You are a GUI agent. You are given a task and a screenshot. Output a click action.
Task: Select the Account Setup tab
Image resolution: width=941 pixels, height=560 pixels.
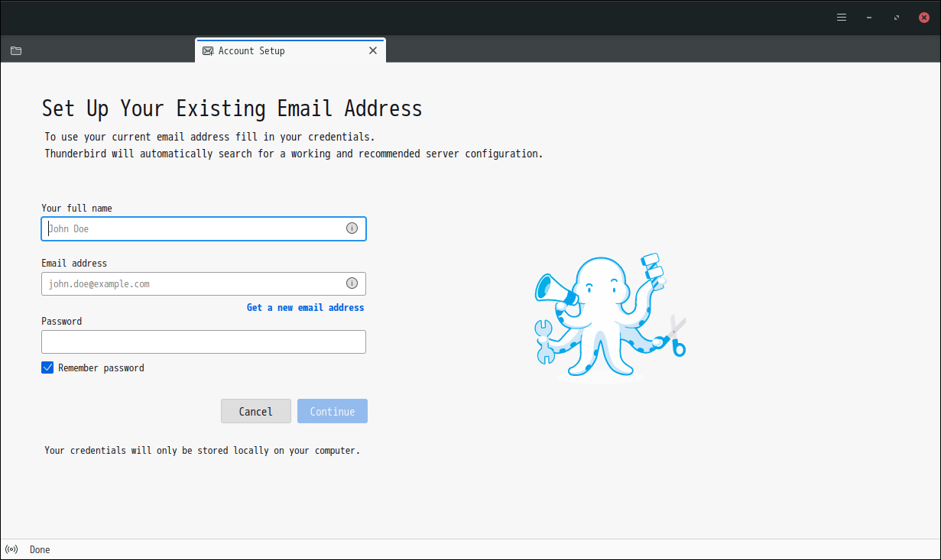coord(290,50)
